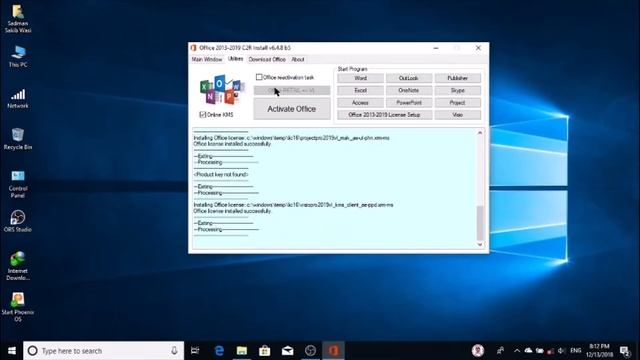
Task: Click the log scrollbar up arrow
Action: (x=480, y=133)
